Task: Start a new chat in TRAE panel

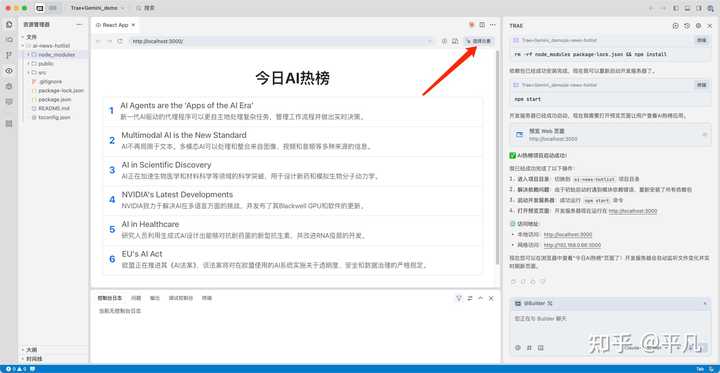Action: [675, 26]
